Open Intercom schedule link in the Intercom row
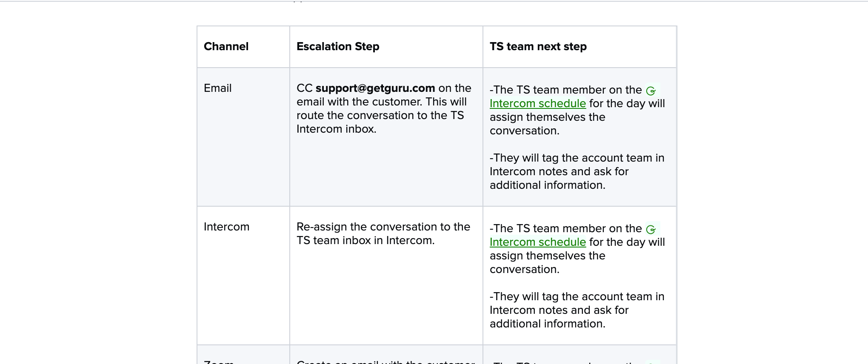The width and height of the screenshot is (868, 364). pyautogui.click(x=538, y=242)
